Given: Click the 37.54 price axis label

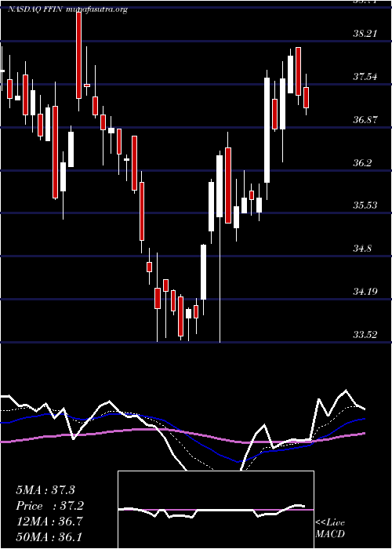Looking at the screenshot, I should pos(365,77).
